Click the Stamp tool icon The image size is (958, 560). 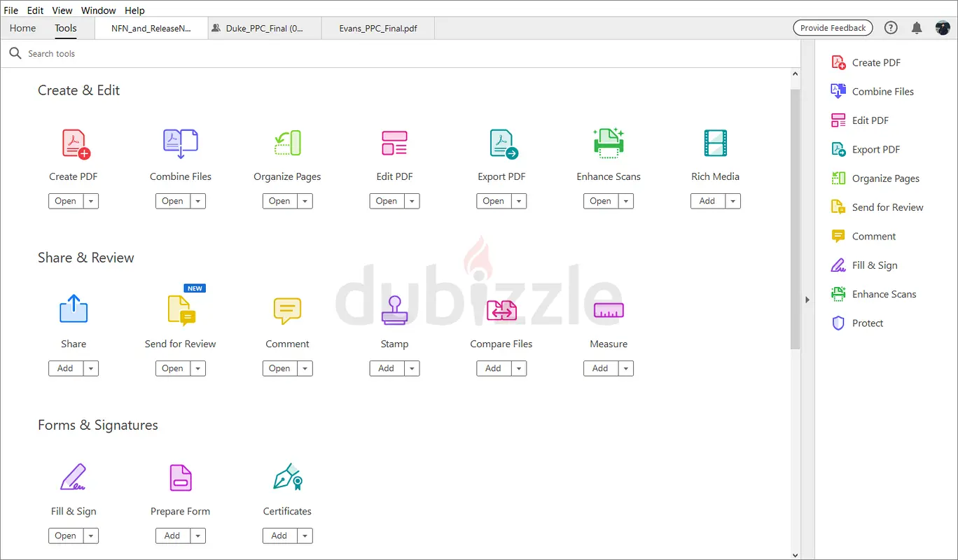point(394,310)
